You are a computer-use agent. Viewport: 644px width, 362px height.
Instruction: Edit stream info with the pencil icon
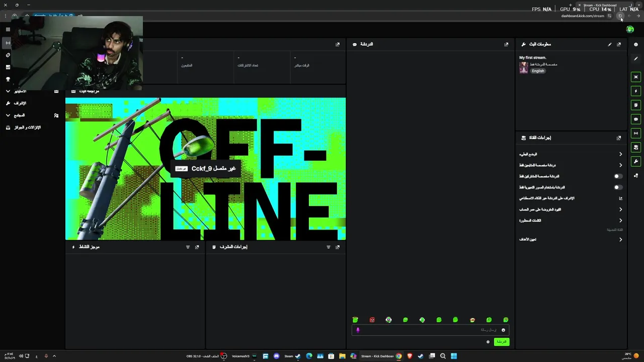point(610,44)
